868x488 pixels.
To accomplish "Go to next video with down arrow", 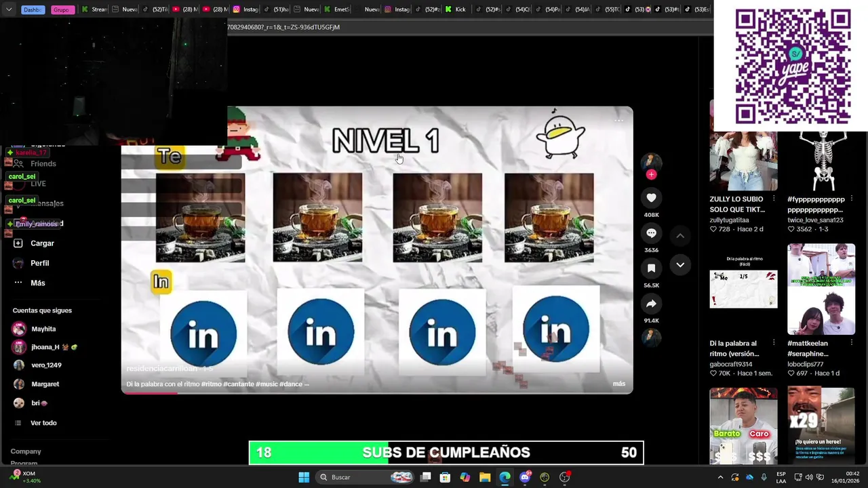I will click(680, 265).
